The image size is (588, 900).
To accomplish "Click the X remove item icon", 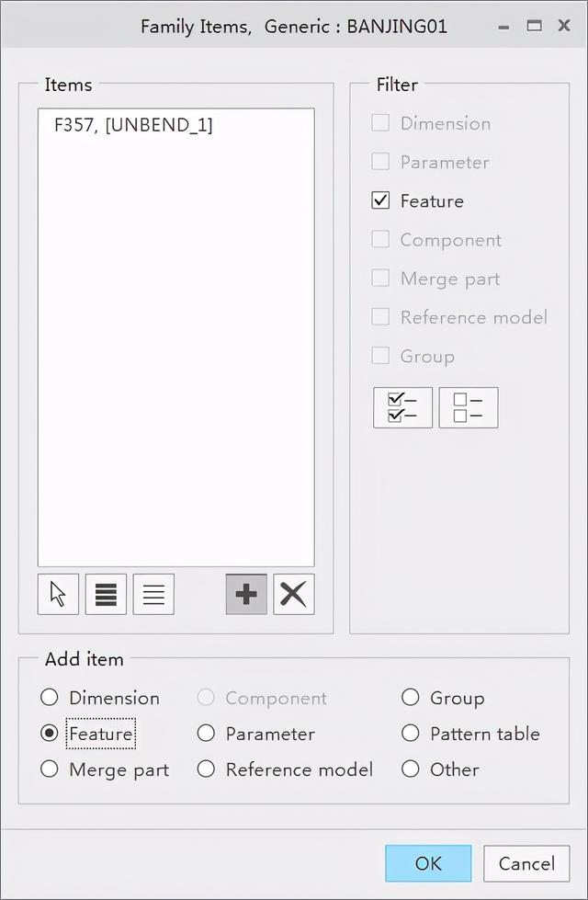I will [x=294, y=594].
